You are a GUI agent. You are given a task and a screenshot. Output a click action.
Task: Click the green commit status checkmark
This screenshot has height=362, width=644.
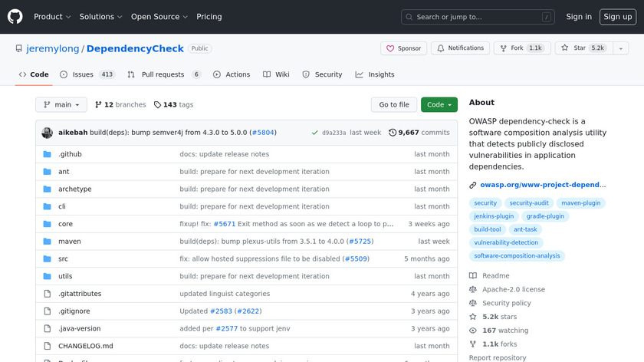pos(314,133)
